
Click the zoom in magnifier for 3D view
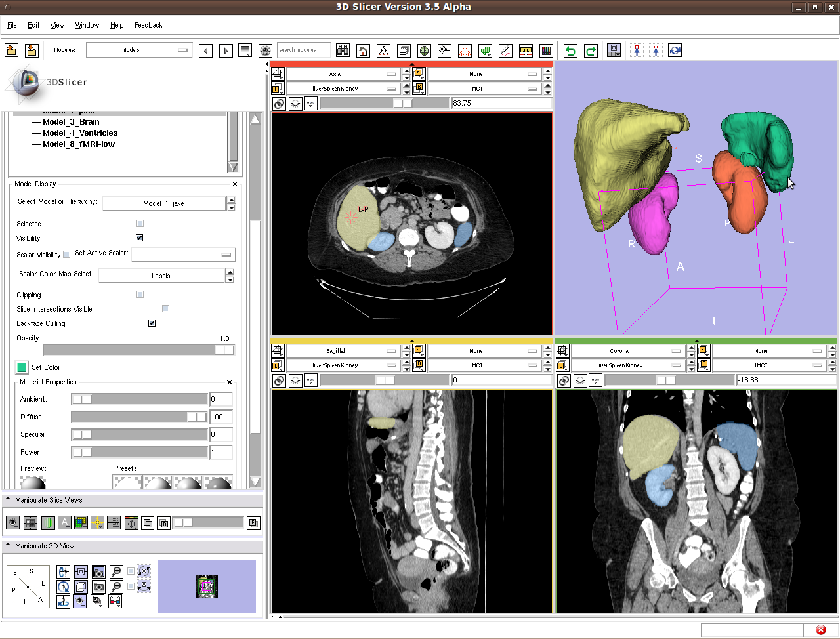pyautogui.click(x=116, y=571)
